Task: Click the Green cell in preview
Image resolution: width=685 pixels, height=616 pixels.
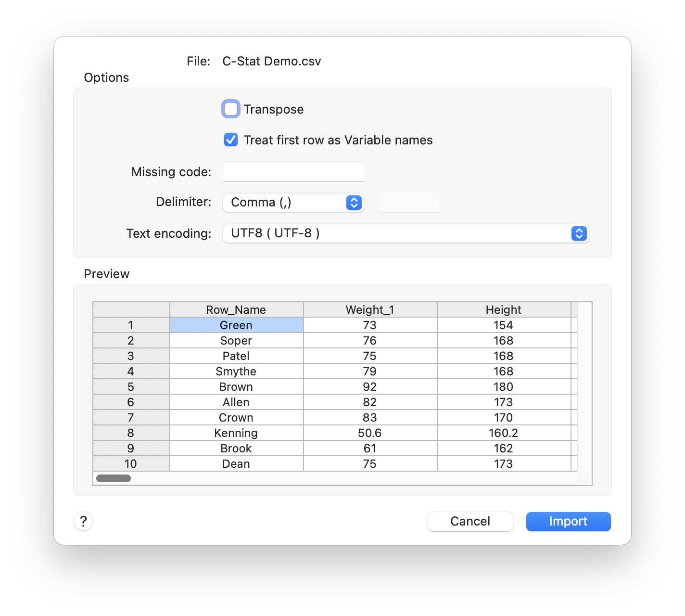Action: click(236, 325)
